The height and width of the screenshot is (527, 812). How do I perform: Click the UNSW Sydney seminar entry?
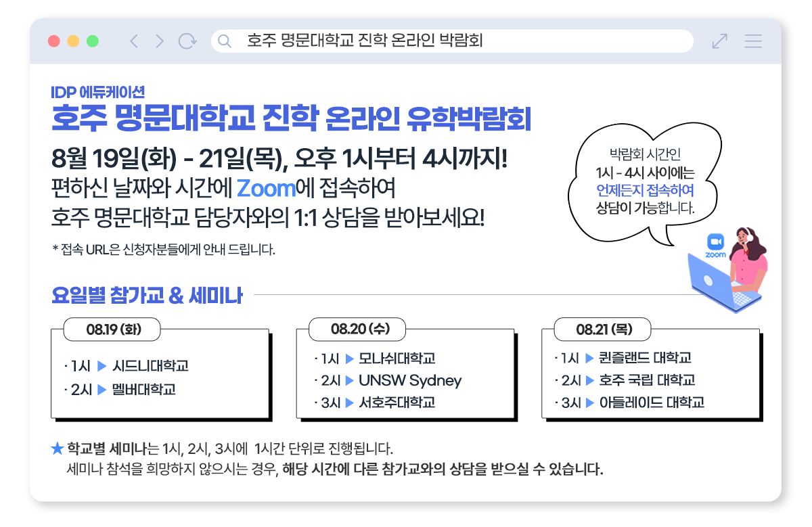point(387,380)
